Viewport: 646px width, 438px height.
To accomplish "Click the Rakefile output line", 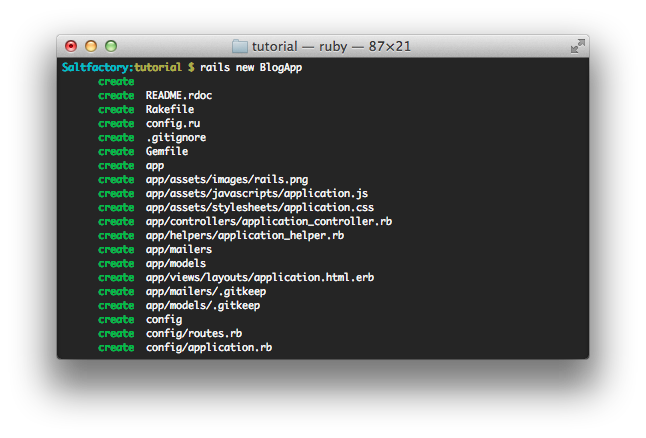I will pos(170,110).
